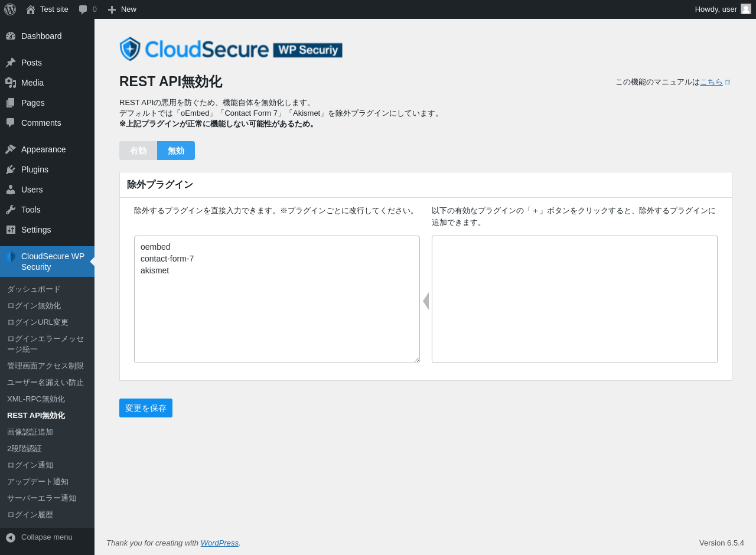This screenshot has width=756, height=555.
Task: Open the CloudSecure WP Security menu
Action: (47, 262)
